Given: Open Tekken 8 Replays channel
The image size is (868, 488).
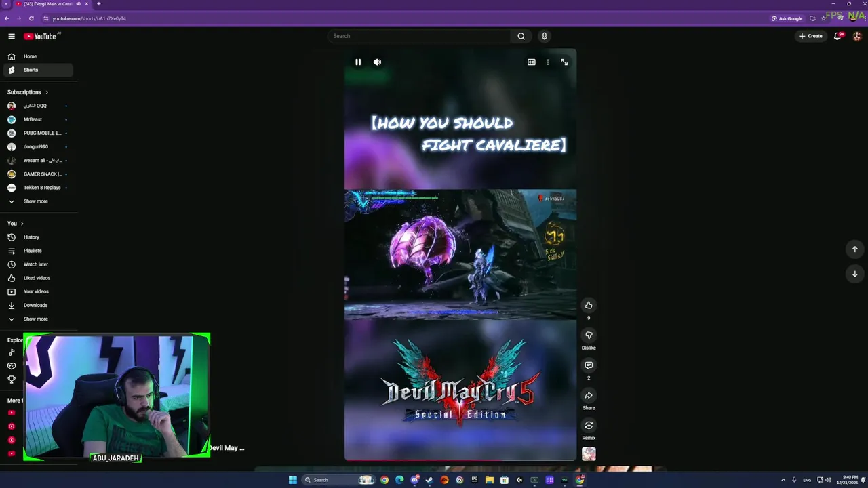Looking at the screenshot, I should tap(38, 188).
